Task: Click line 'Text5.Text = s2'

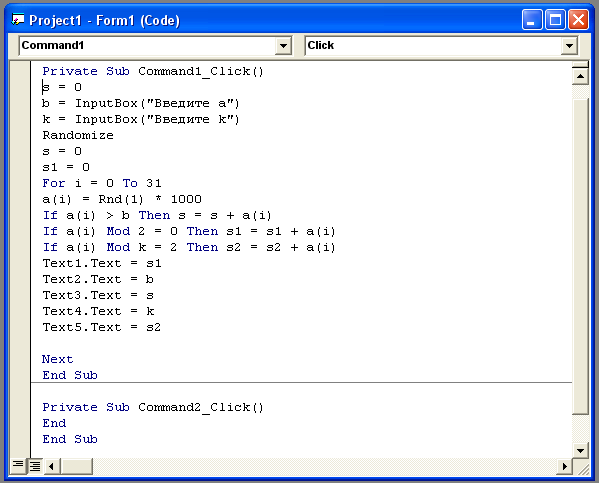Action: tap(102, 327)
